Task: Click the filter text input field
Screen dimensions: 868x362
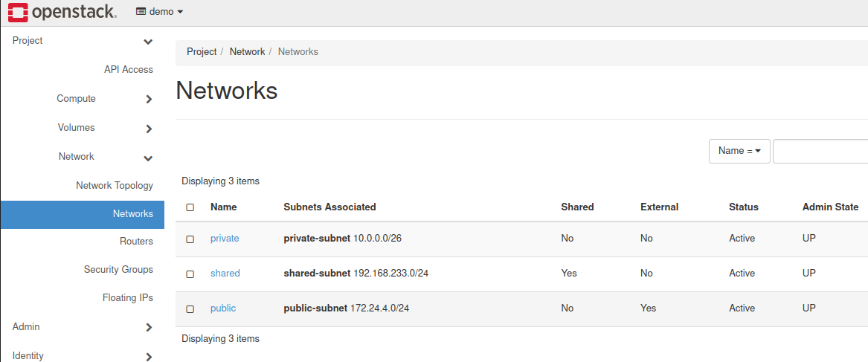Action: (x=820, y=151)
